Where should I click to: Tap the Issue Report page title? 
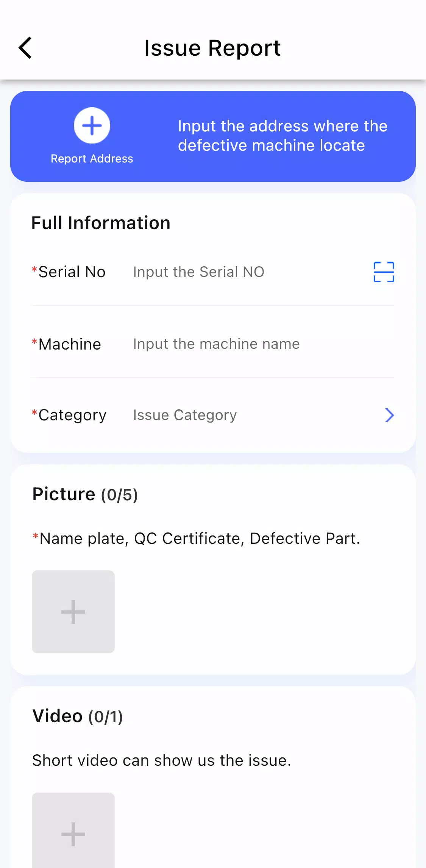tap(212, 48)
